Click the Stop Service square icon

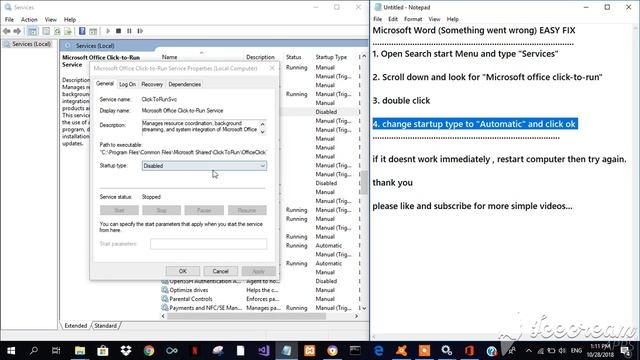[x=118, y=31]
